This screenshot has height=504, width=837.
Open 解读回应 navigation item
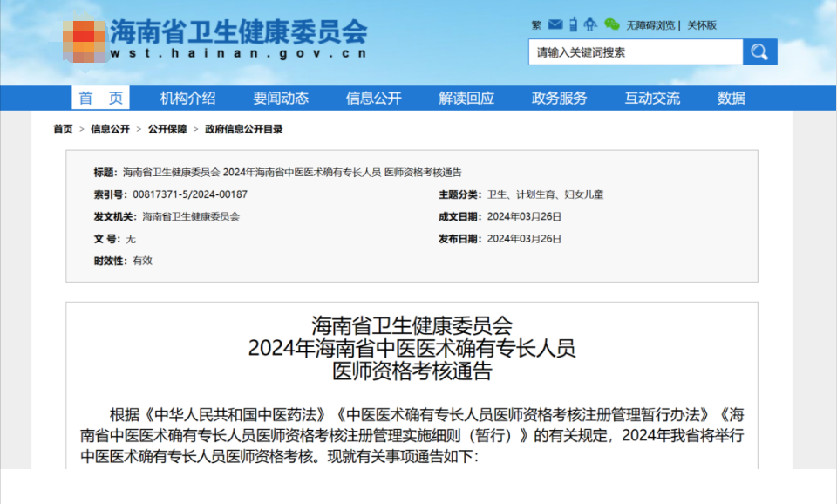pyautogui.click(x=466, y=99)
